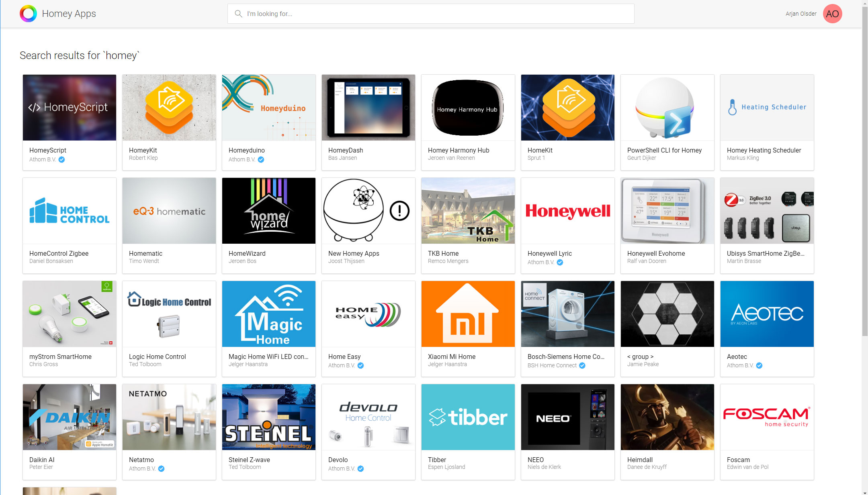This screenshot has width=868, height=495.
Task: Open the Home Easy logo image
Action: click(368, 314)
